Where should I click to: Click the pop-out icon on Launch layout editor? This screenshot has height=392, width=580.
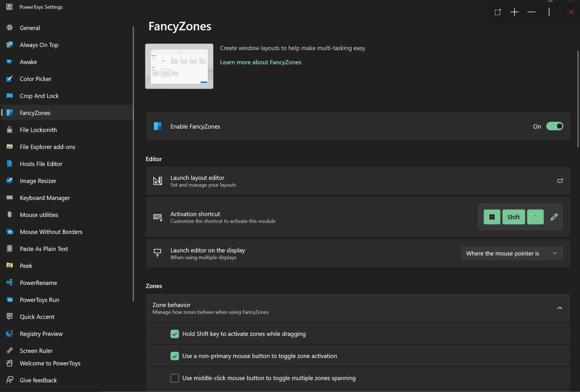pos(560,180)
